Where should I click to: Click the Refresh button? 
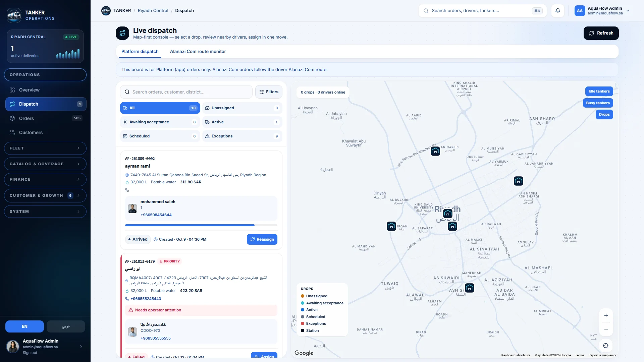point(601,33)
